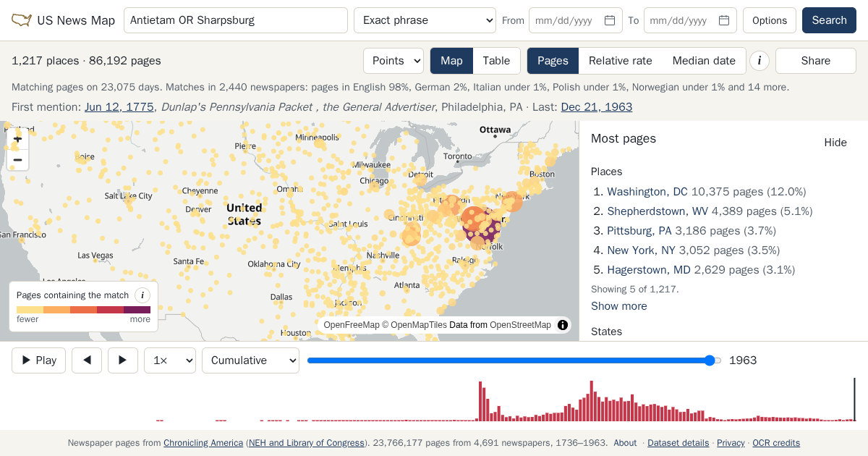Click the US News Map logo icon
868x456 pixels.
22,20
